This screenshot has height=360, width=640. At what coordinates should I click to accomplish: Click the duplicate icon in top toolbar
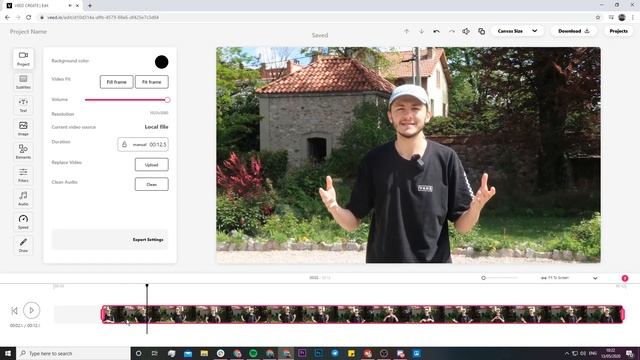coord(482,31)
